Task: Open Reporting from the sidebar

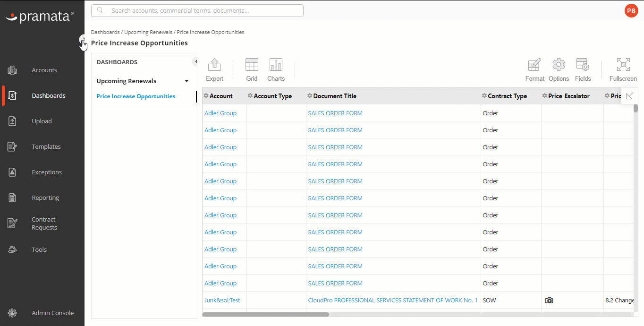Action: coord(45,198)
